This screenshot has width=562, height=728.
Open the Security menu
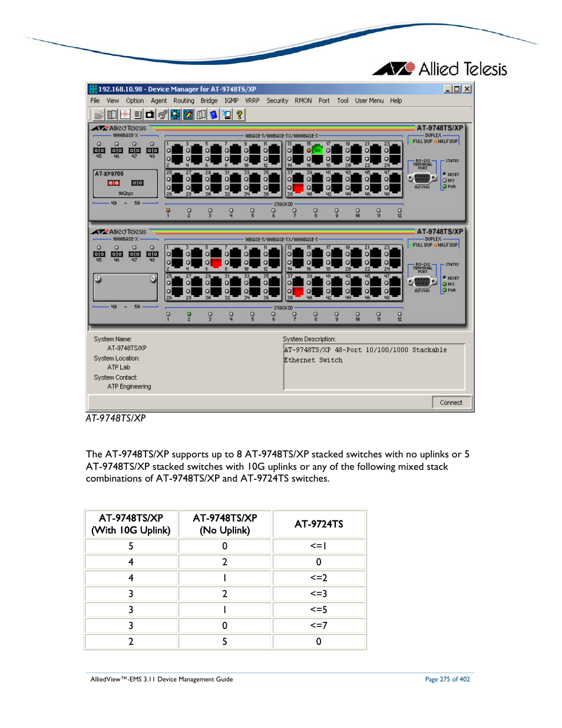tap(277, 101)
